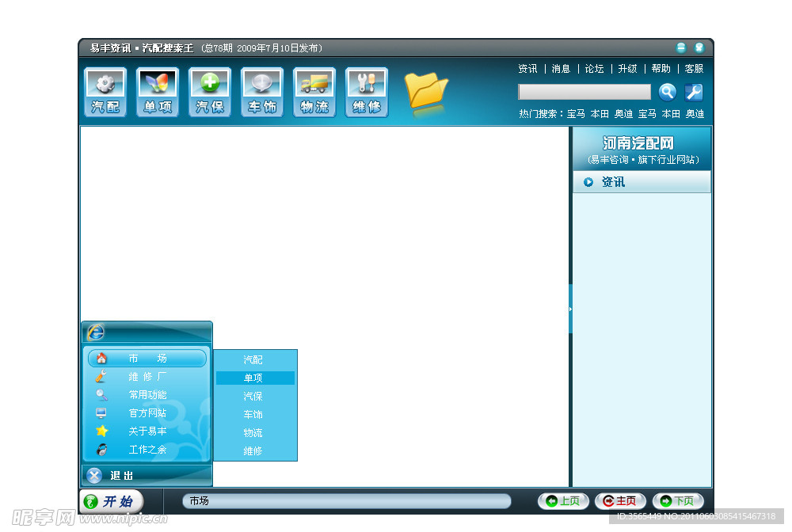Contact support via 客服 link
This screenshot has height=532, width=792.
click(x=694, y=69)
